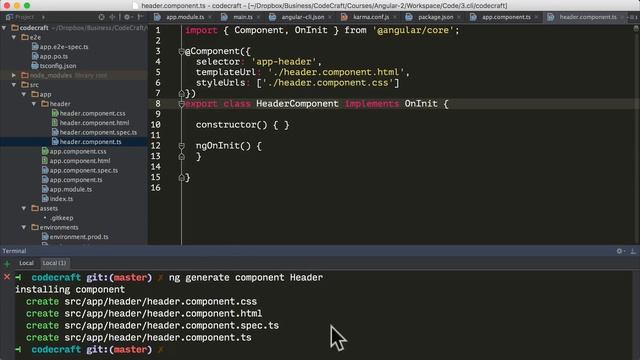Screen dimensions: 640x360
Task: Open the .gitkeep file
Action: coord(62,218)
